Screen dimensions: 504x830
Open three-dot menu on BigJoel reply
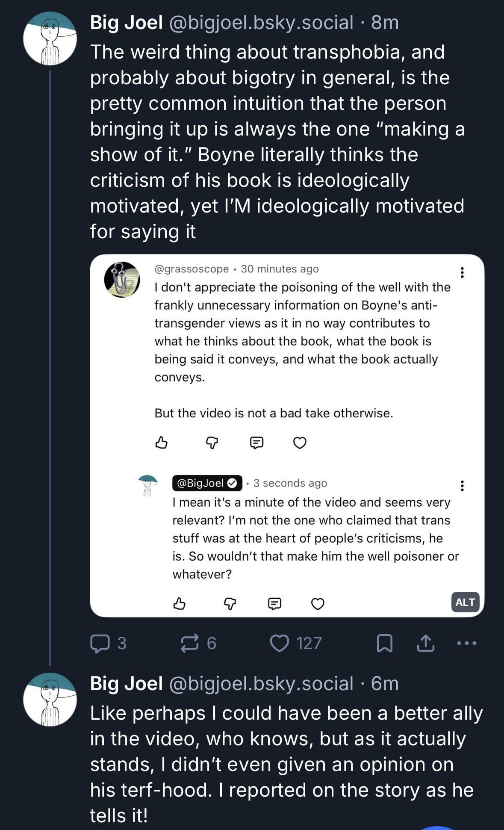point(462,486)
